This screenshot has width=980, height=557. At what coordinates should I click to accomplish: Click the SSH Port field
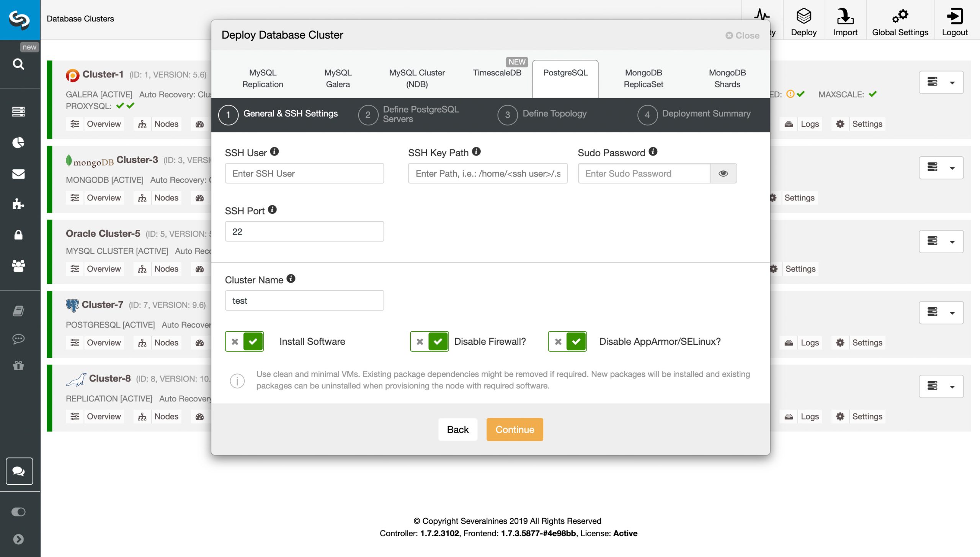click(x=304, y=231)
